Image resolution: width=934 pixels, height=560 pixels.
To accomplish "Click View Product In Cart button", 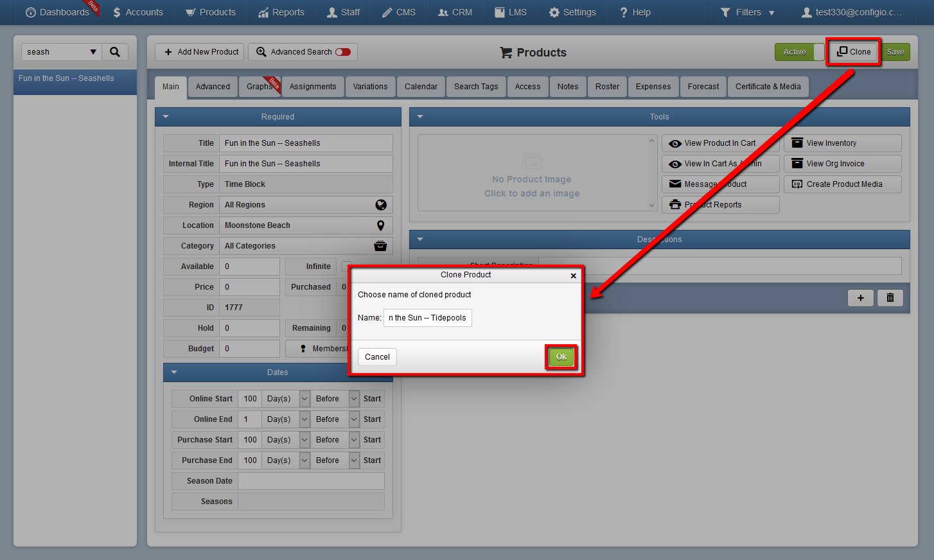I will click(721, 143).
